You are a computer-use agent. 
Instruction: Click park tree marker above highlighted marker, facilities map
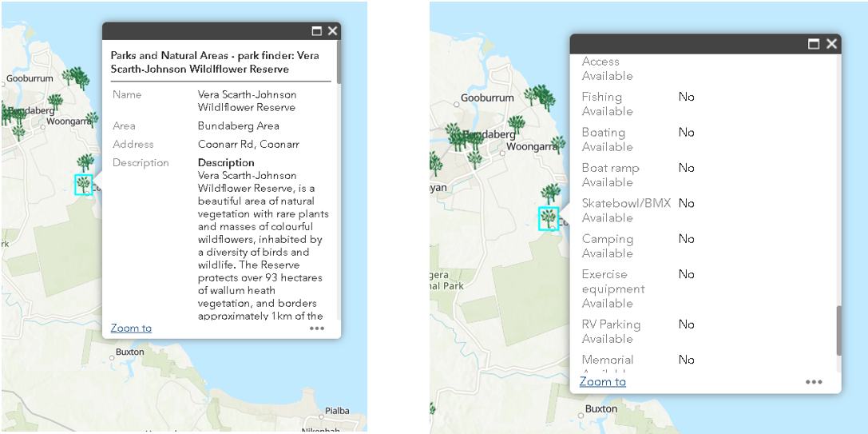[x=550, y=193]
